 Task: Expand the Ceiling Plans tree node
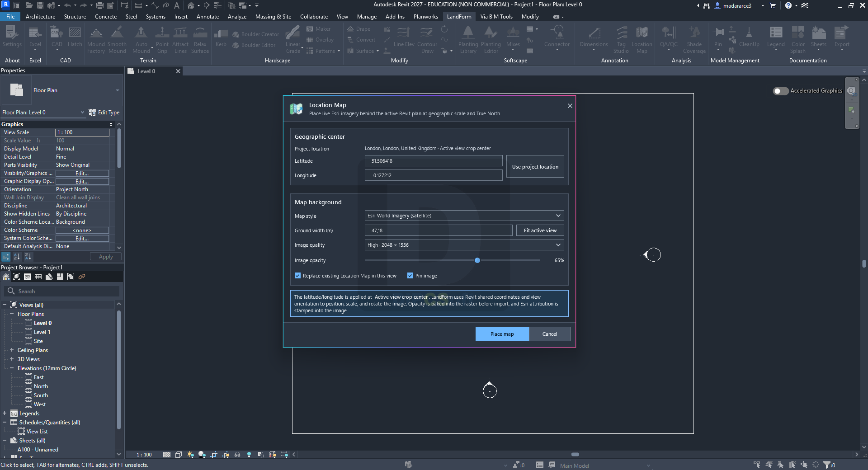tap(12, 350)
